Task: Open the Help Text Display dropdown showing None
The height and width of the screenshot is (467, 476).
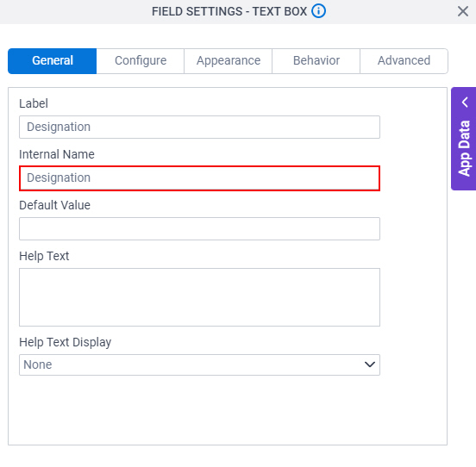Action: (199, 364)
